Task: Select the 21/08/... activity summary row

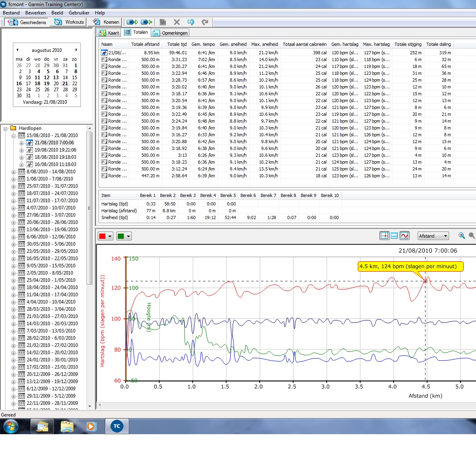Action: (276, 53)
